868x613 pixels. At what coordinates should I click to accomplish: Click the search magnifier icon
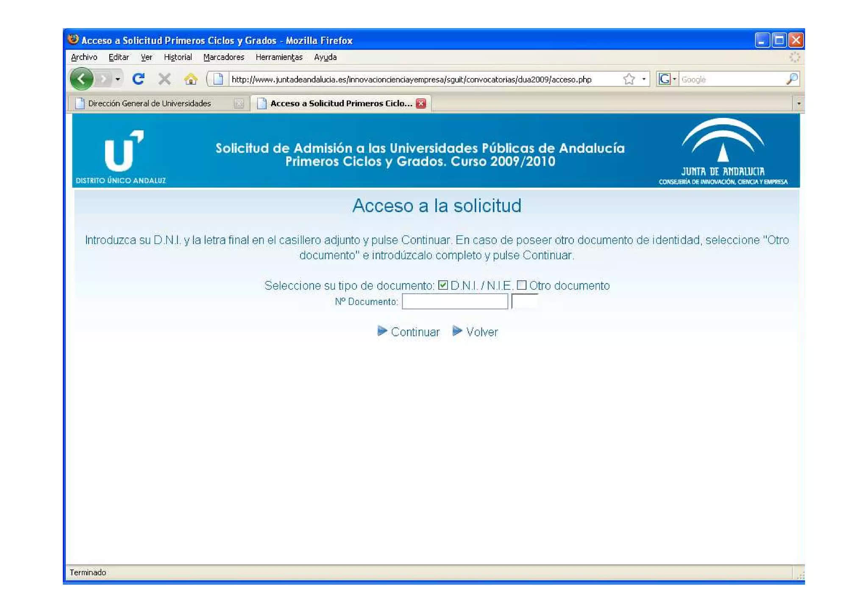coord(792,79)
